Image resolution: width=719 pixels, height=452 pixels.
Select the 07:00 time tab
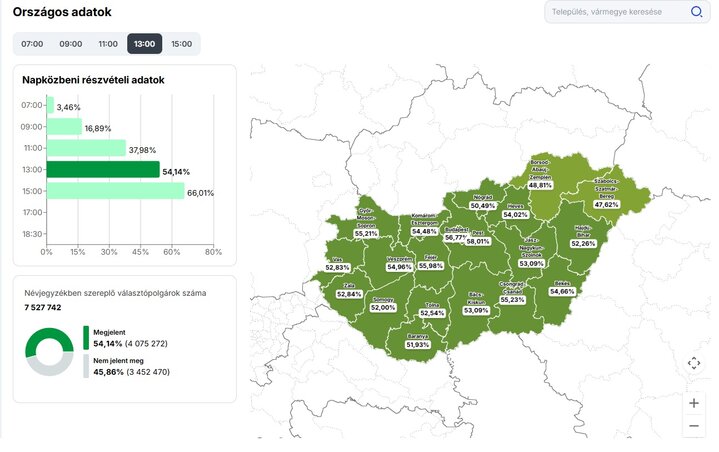pos(32,44)
